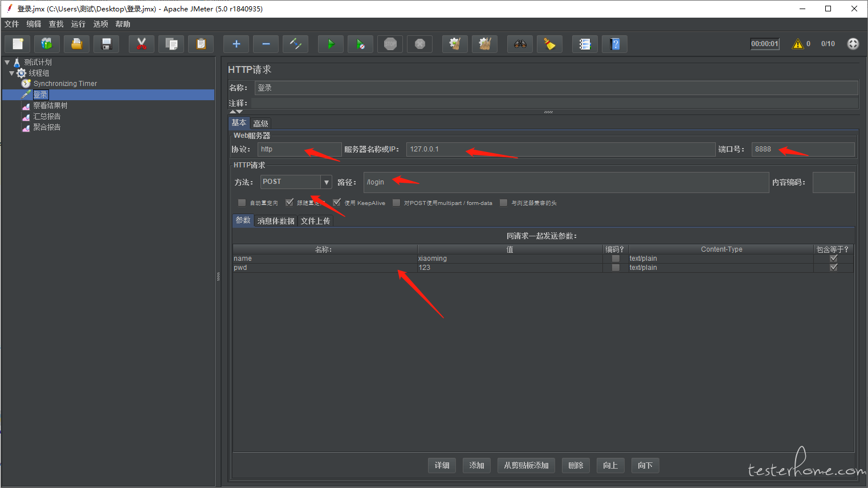
Task: Open remote engines status icon
Action: 853,44
